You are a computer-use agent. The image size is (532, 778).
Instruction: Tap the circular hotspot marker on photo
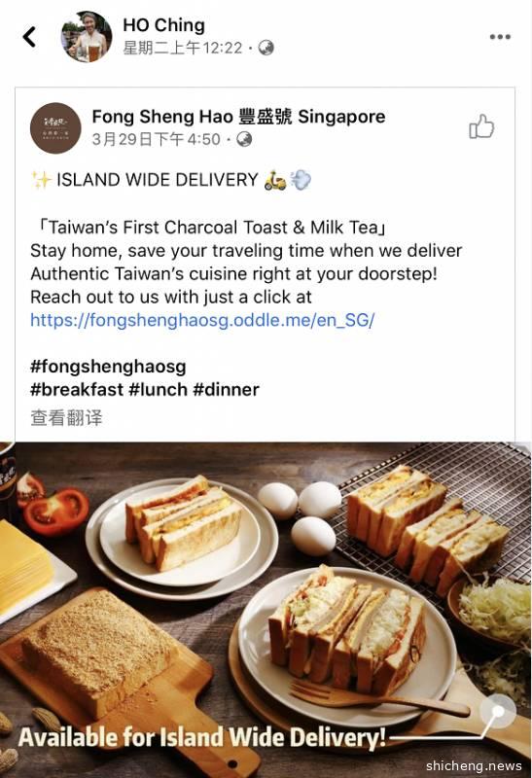coord(498,712)
